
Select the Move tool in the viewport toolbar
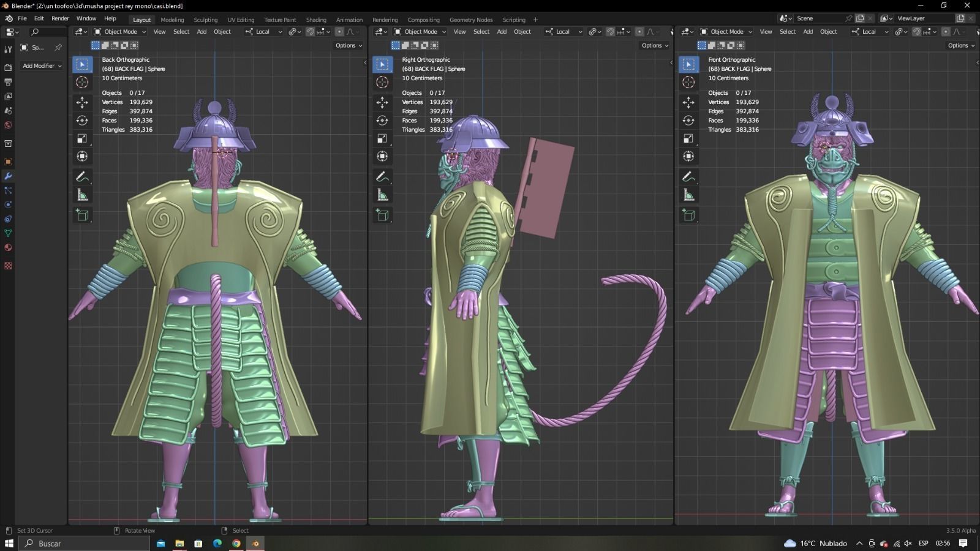point(83,101)
